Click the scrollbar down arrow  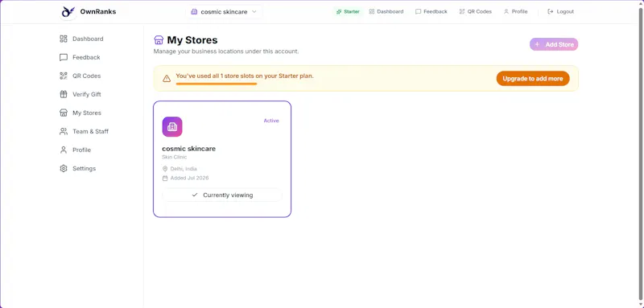pyautogui.click(x=641, y=304)
